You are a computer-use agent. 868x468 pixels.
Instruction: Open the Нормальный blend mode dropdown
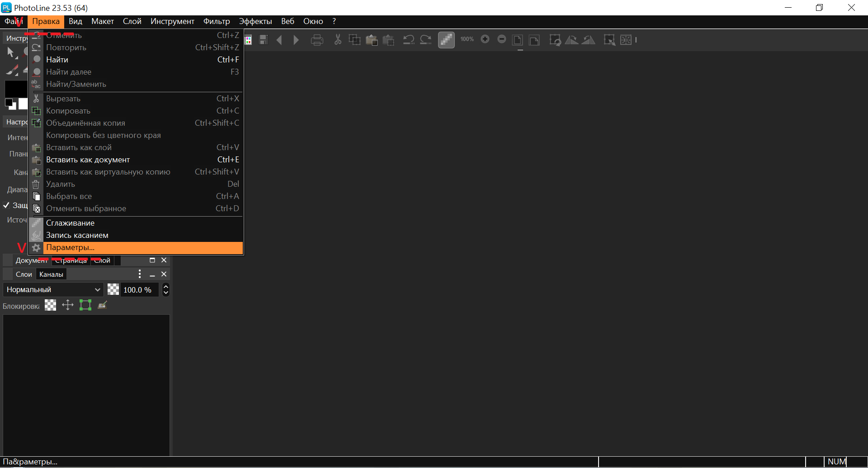pos(53,290)
